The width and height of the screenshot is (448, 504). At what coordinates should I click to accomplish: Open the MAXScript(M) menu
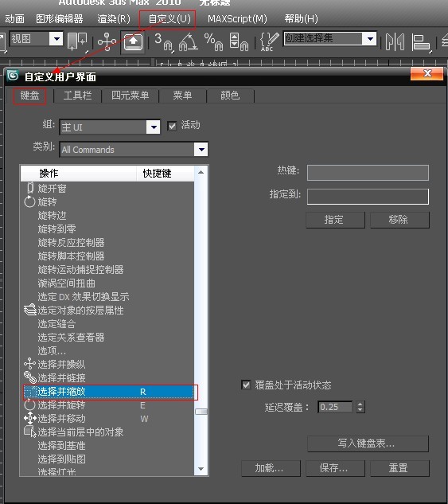click(237, 19)
